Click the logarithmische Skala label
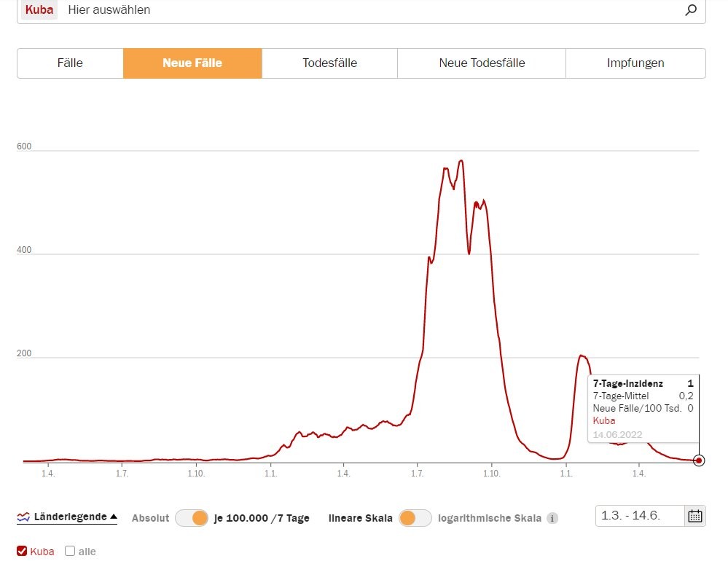The height and width of the screenshot is (561, 728). pos(489,518)
